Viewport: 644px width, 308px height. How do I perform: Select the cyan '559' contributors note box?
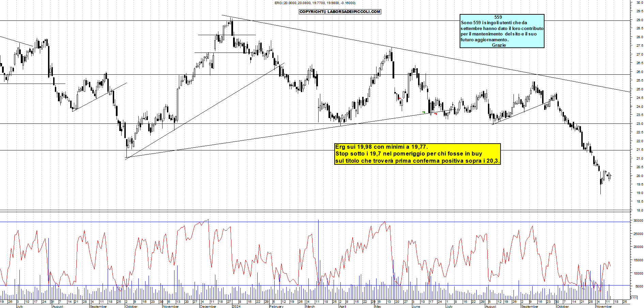[x=502, y=31]
